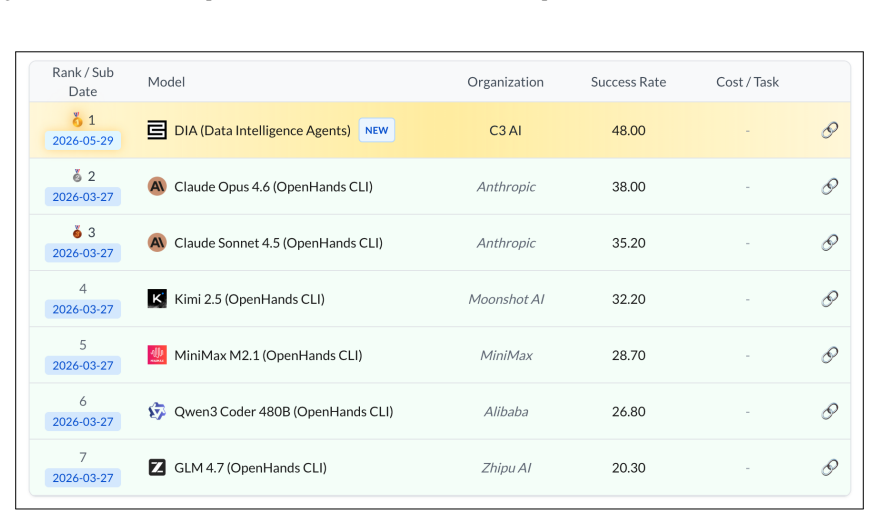The image size is (870, 516).
Task: Open link icon for Claude Sonnet 4.5
Action: pos(829,242)
